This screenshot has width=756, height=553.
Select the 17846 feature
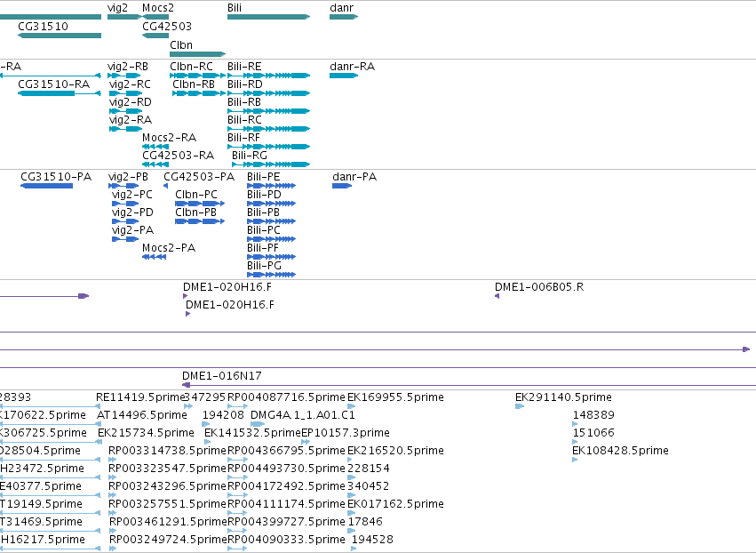click(352, 531)
